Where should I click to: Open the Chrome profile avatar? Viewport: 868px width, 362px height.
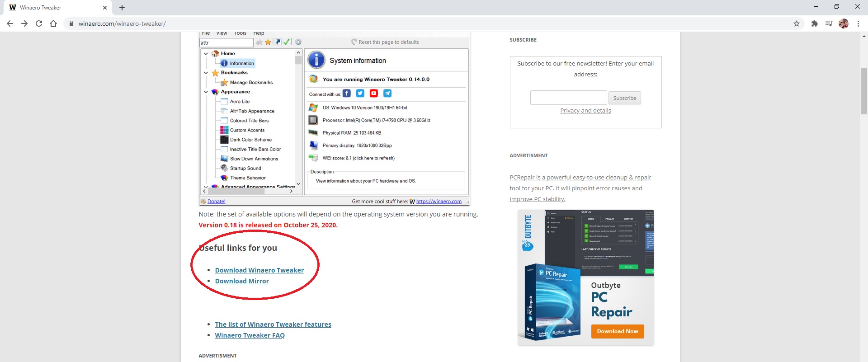tap(844, 24)
